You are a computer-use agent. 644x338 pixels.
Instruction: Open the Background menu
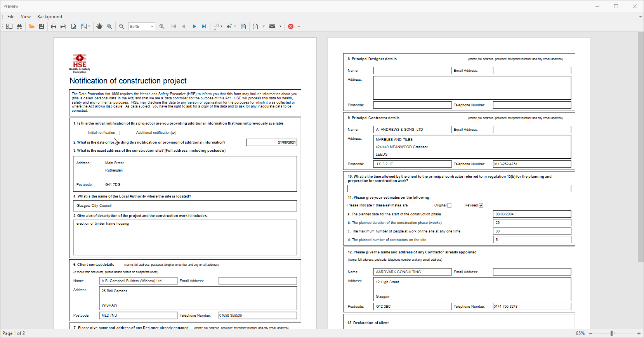point(50,17)
